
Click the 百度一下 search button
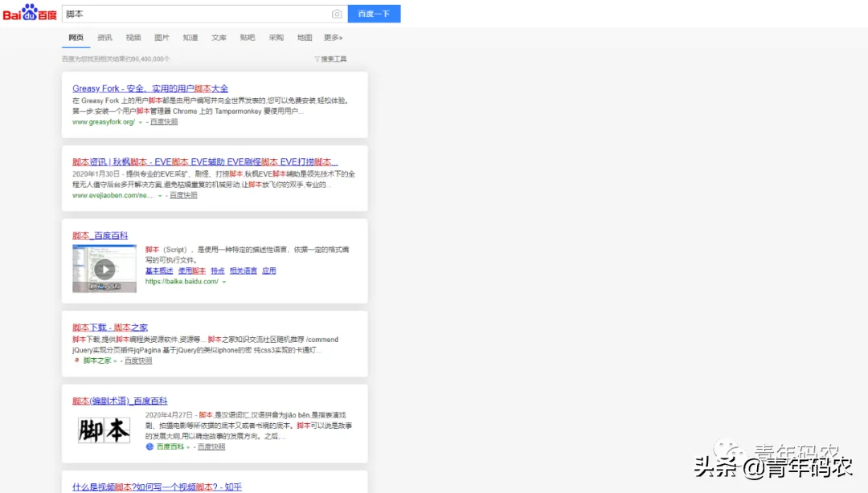tap(374, 14)
